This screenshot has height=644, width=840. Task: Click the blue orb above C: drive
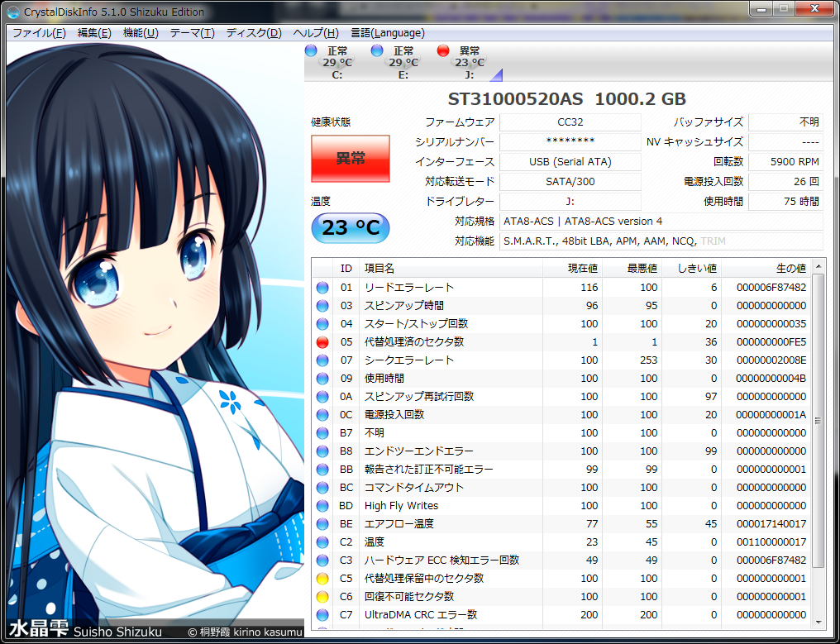tap(311, 50)
